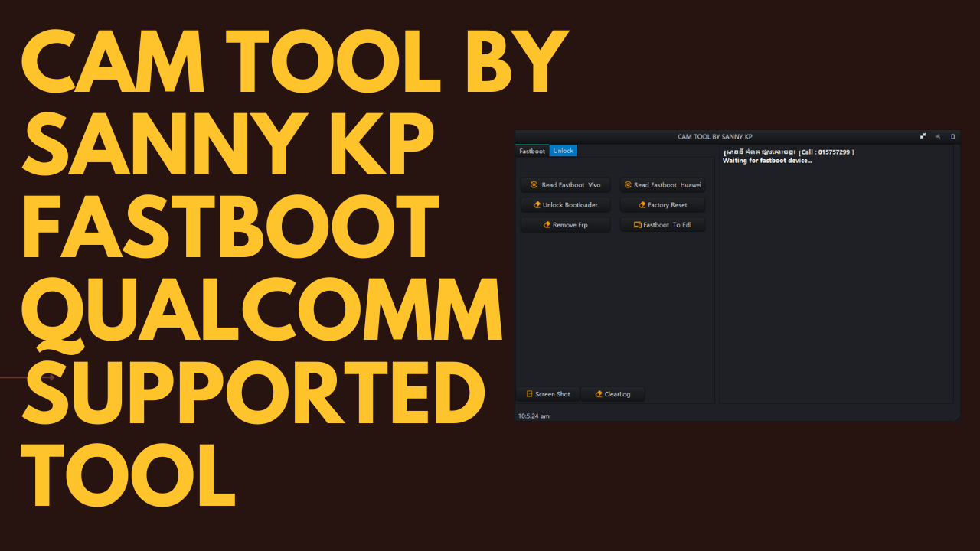Switch to the Unlock tab
Screen dimensions: 980x551
coord(563,150)
